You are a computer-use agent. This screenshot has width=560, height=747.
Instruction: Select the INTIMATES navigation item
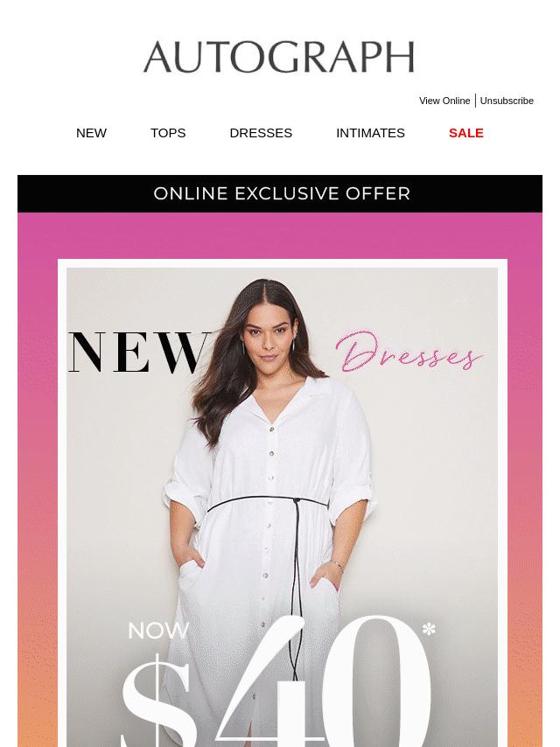[x=370, y=133]
